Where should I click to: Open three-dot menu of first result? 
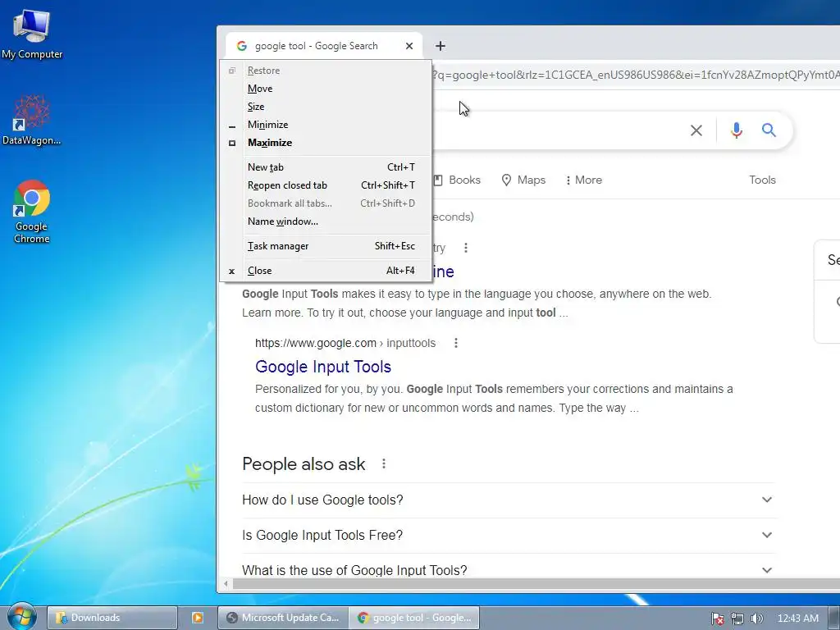point(466,248)
